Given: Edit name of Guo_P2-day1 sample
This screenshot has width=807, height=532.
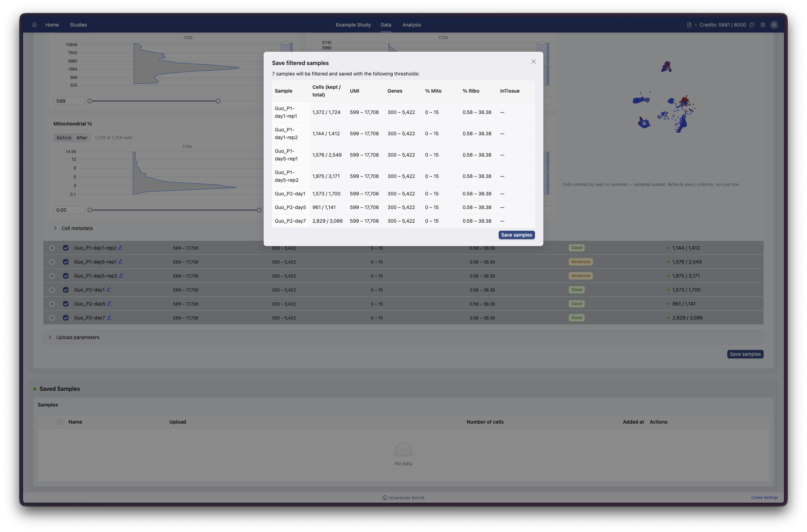Looking at the screenshot, I should click(108, 289).
